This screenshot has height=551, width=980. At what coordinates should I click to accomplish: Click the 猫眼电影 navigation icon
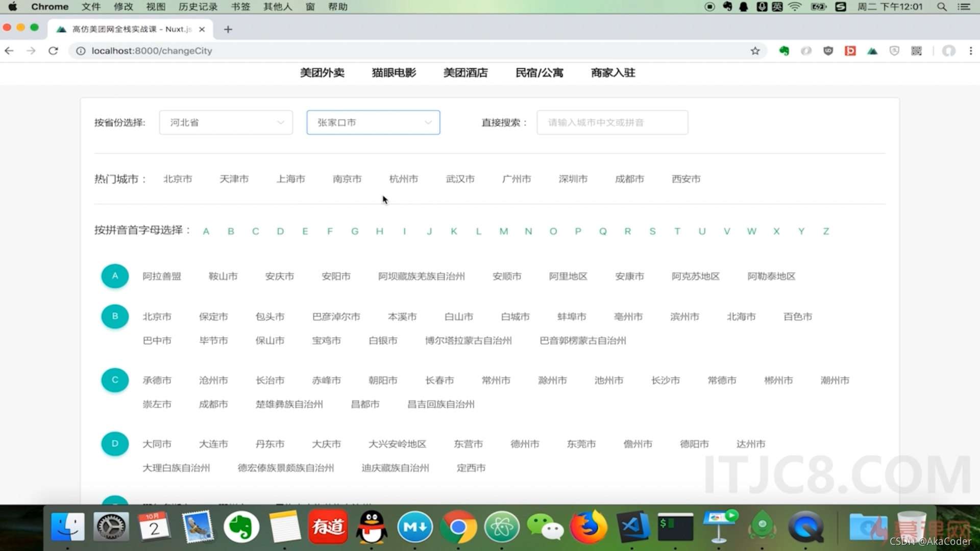[394, 72]
